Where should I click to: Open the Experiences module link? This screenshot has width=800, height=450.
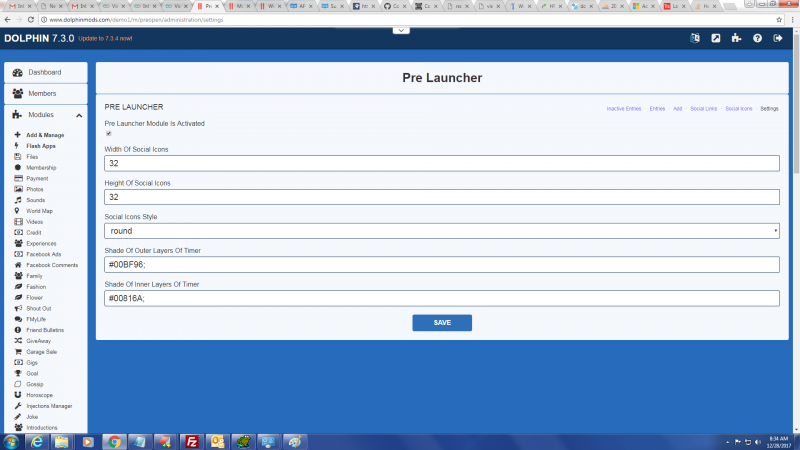pyautogui.click(x=41, y=243)
